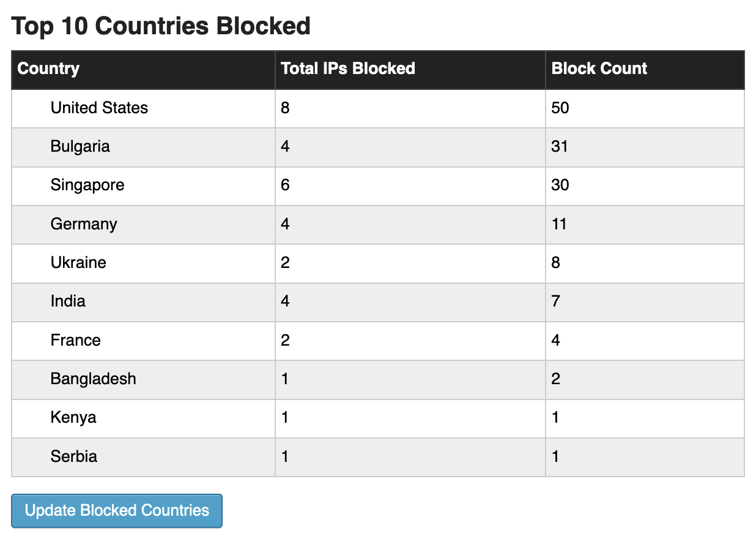Select the Bulgaria country cell

point(80,147)
